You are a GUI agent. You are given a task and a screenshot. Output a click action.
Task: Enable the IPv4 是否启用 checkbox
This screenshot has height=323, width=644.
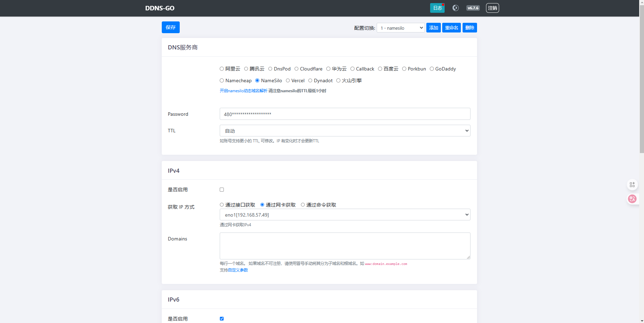(x=222, y=190)
